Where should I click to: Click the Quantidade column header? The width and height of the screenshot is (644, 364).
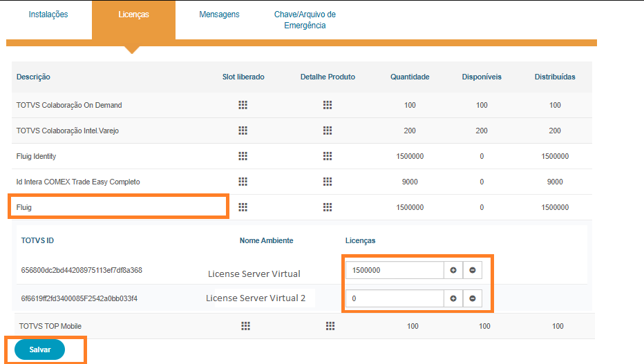click(x=410, y=77)
